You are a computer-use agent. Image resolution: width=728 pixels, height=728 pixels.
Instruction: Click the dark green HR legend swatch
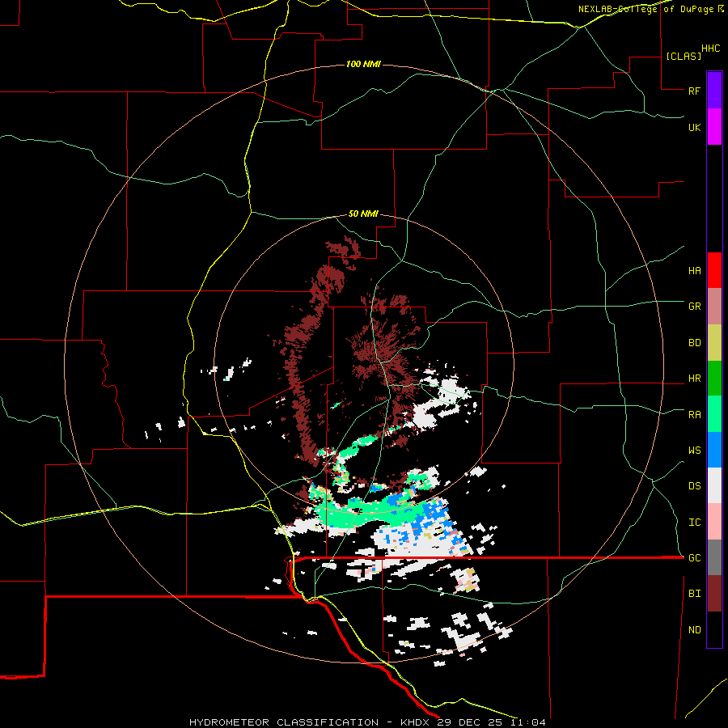(714, 379)
